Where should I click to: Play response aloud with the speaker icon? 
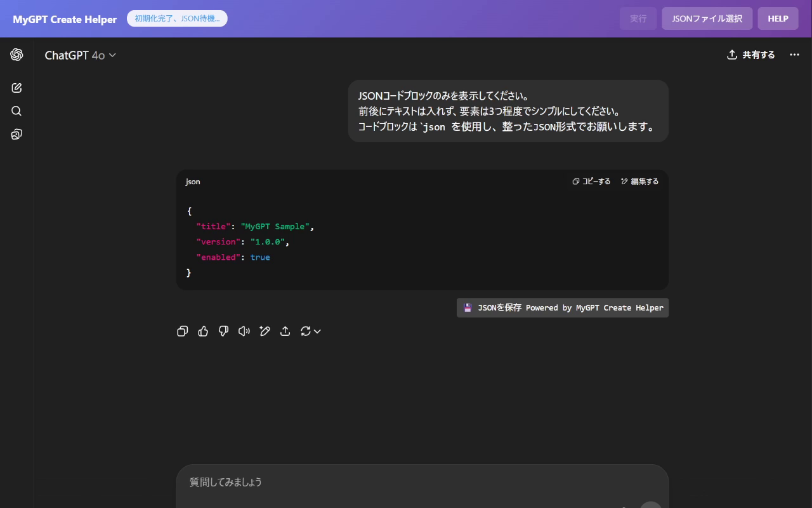coord(244,331)
